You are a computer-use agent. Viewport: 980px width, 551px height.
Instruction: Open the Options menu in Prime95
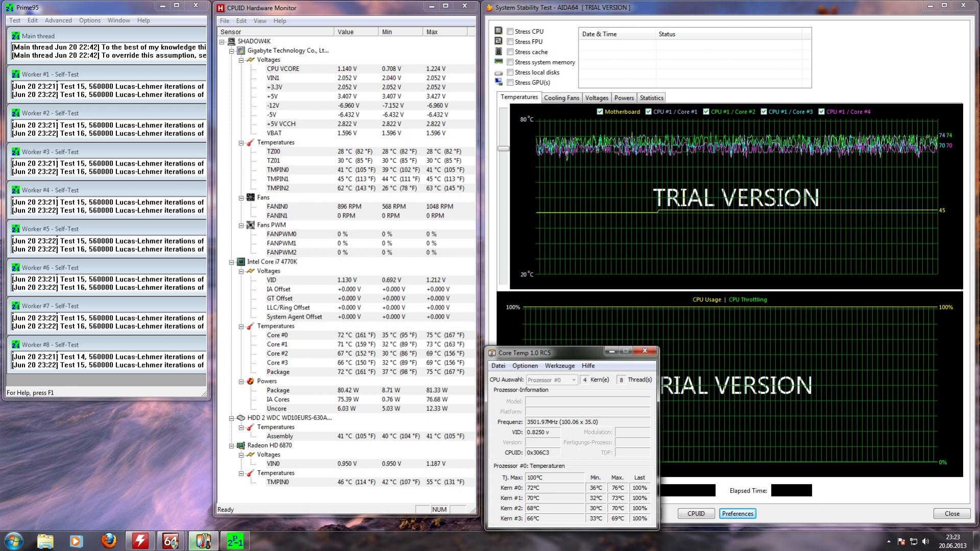pyautogui.click(x=90, y=20)
